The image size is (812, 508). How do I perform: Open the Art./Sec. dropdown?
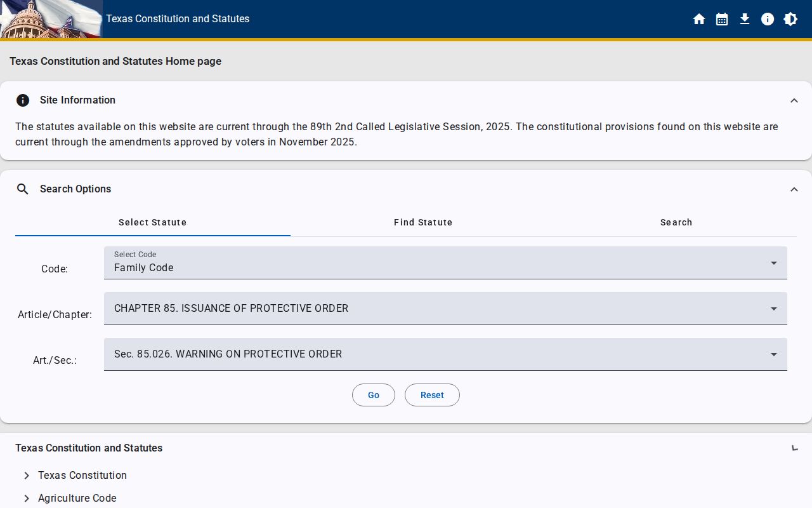pyautogui.click(x=445, y=354)
